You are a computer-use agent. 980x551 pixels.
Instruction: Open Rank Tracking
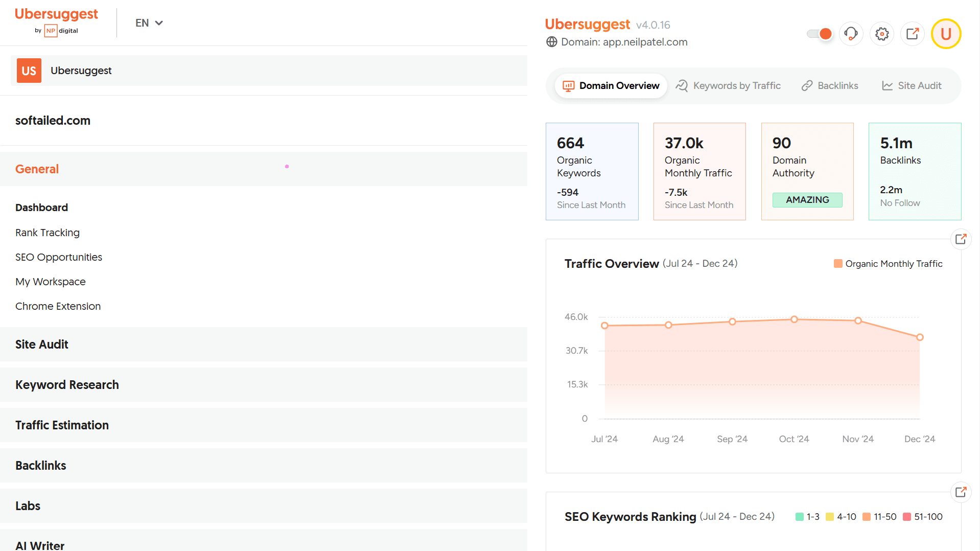click(x=48, y=233)
